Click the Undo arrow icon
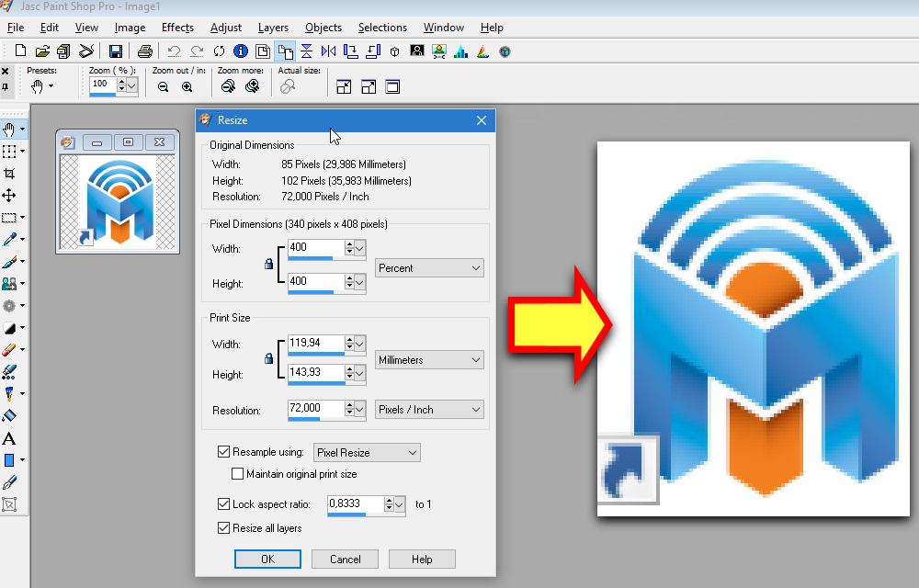Image resolution: width=919 pixels, height=588 pixels. [x=174, y=51]
